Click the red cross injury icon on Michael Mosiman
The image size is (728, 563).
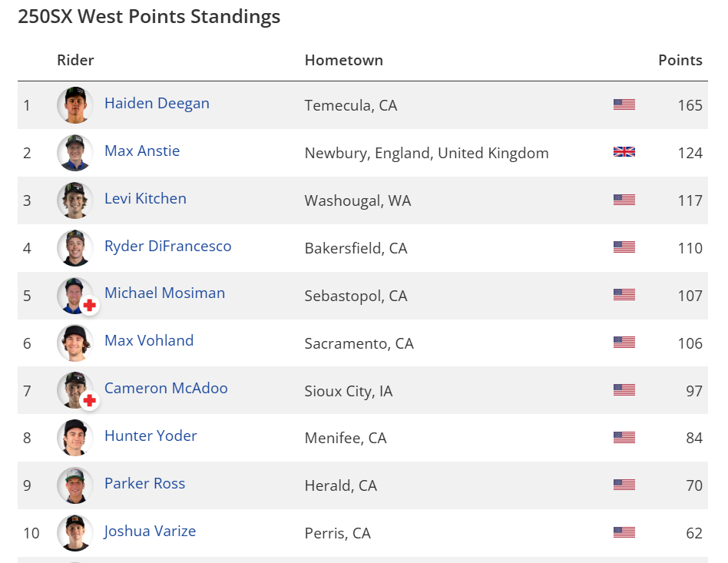point(90,306)
